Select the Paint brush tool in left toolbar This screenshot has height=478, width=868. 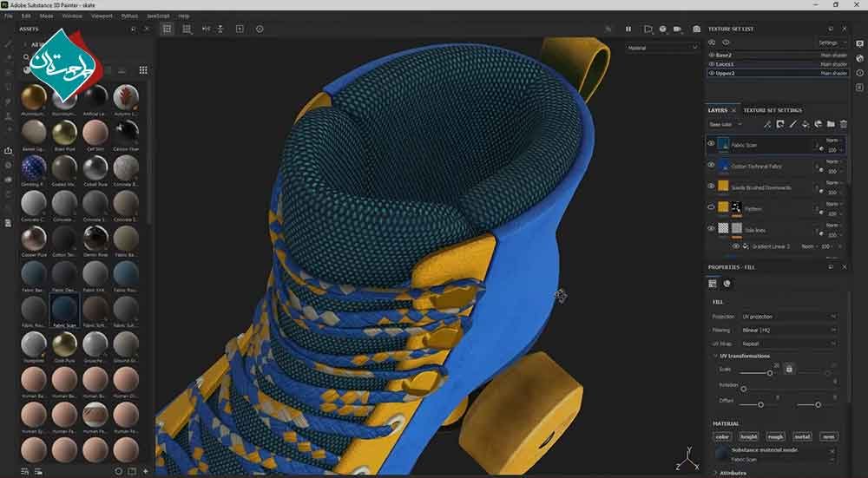9,43
